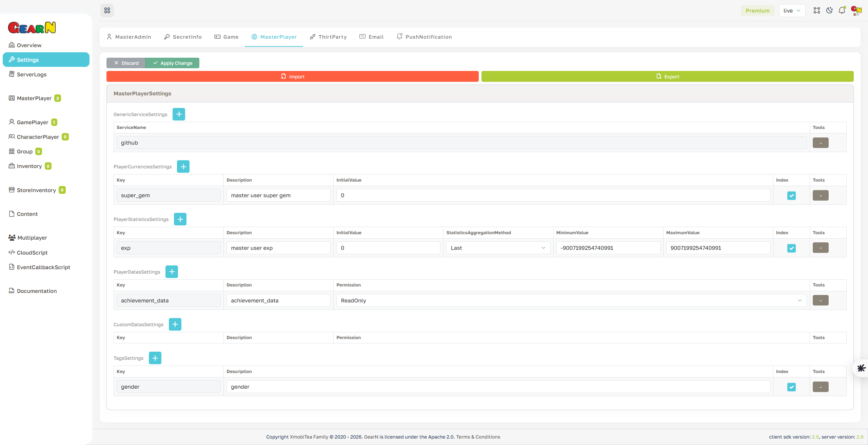This screenshot has height=445, width=868.
Task: Open the live environment dropdown
Action: 792,10
